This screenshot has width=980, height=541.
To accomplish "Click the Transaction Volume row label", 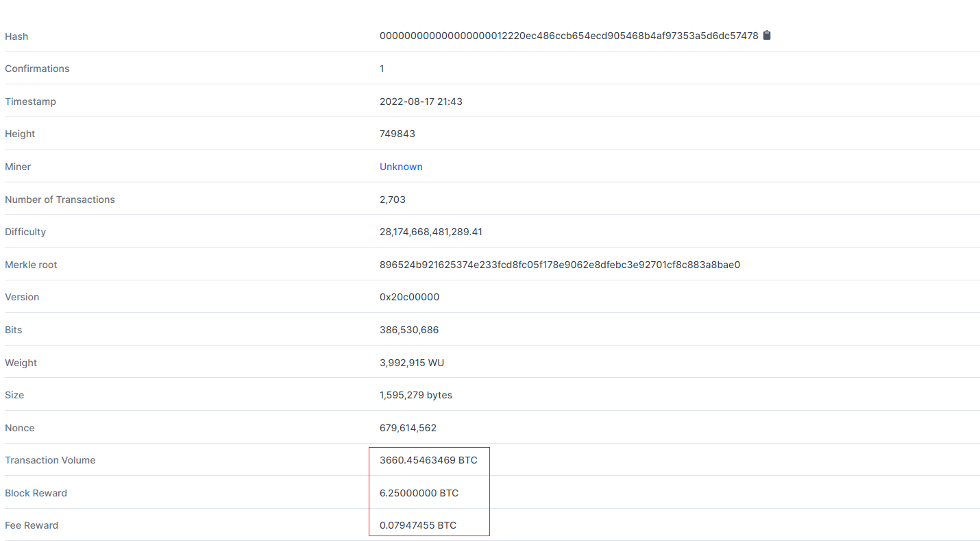I will pyautogui.click(x=50, y=460).
